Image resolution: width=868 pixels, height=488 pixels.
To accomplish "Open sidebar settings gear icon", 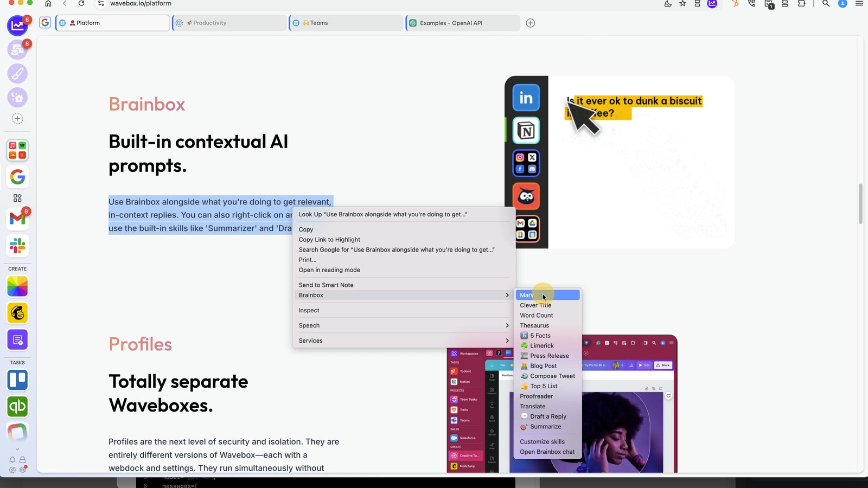I will click(x=22, y=470).
